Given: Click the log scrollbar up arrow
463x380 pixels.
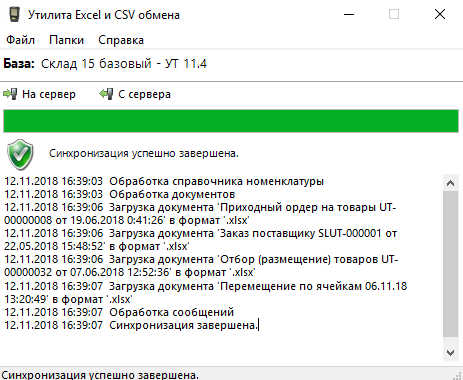Looking at the screenshot, I should click(450, 183).
